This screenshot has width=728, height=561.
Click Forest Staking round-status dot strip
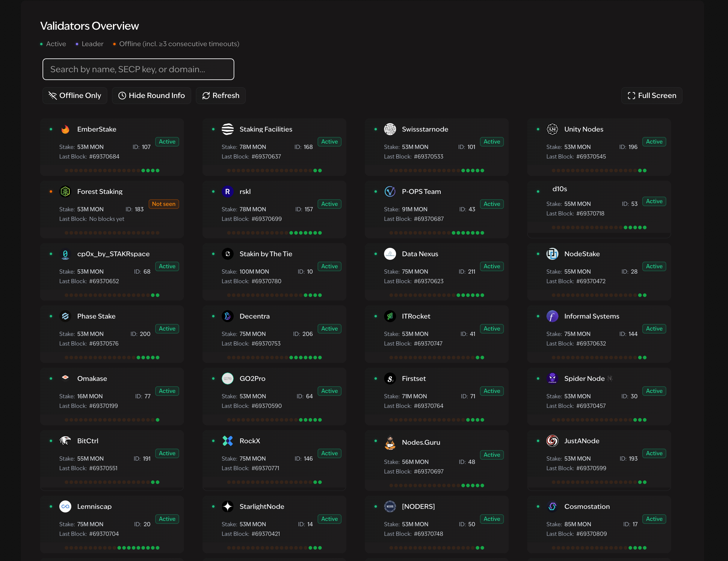pos(112,233)
